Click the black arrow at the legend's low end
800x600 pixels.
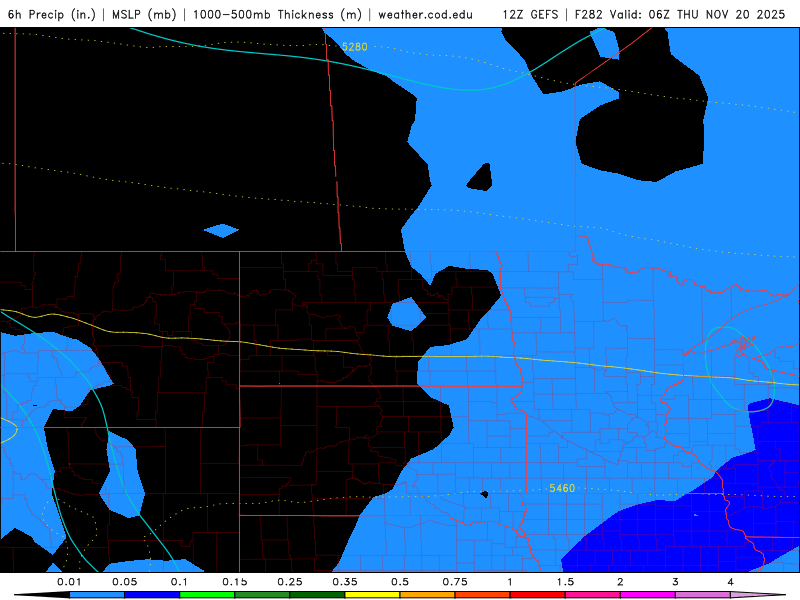click(x=42, y=595)
